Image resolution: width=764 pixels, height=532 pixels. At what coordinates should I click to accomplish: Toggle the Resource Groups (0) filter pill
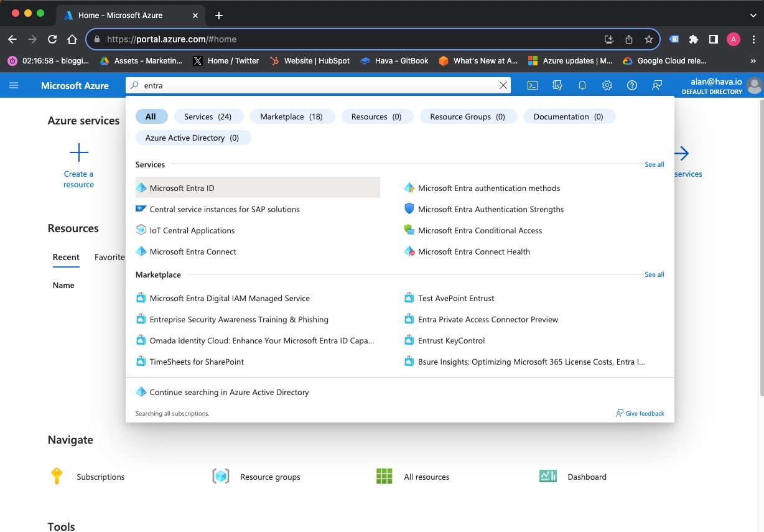[x=467, y=117]
